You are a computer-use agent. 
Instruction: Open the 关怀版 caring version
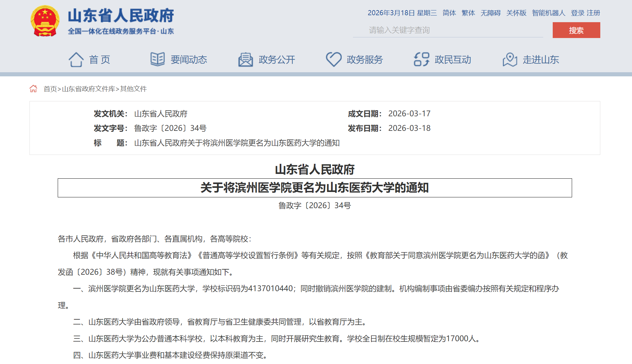pos(516,13)
